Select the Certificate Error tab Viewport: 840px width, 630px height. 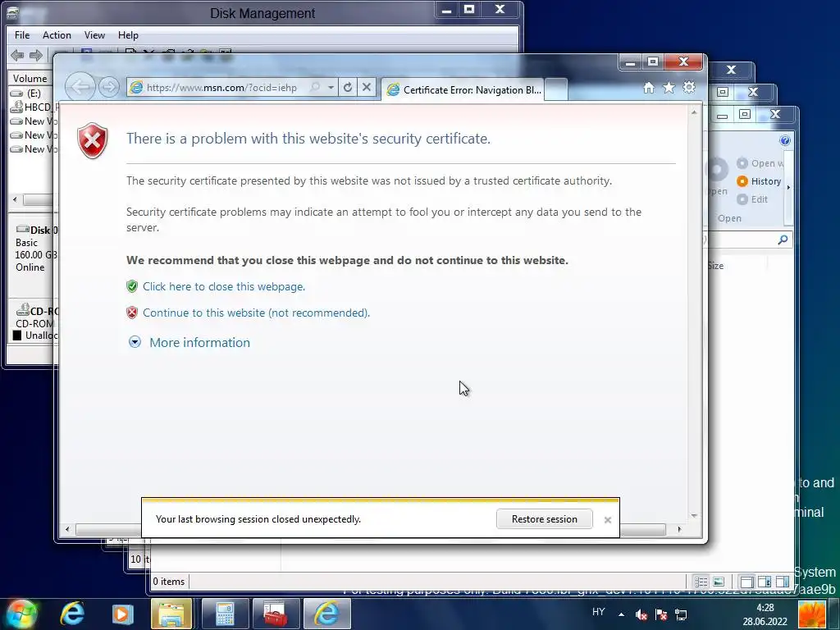(463, 90)
